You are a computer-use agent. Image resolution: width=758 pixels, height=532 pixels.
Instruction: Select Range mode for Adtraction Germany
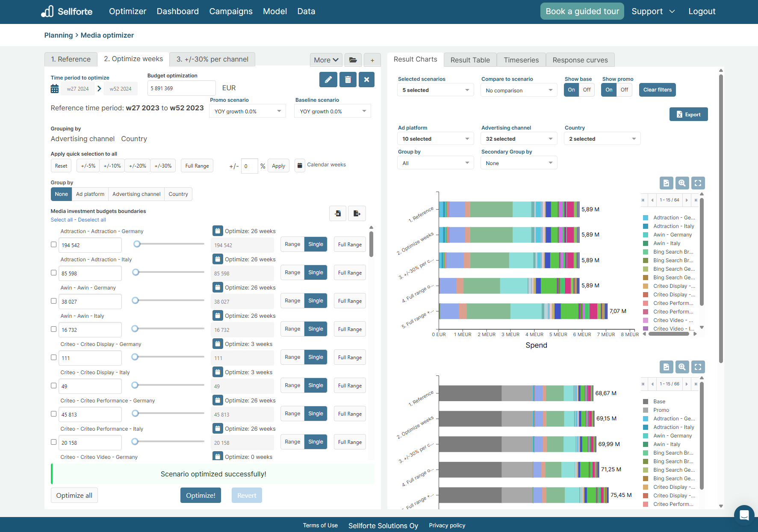[x=292, y=244]
